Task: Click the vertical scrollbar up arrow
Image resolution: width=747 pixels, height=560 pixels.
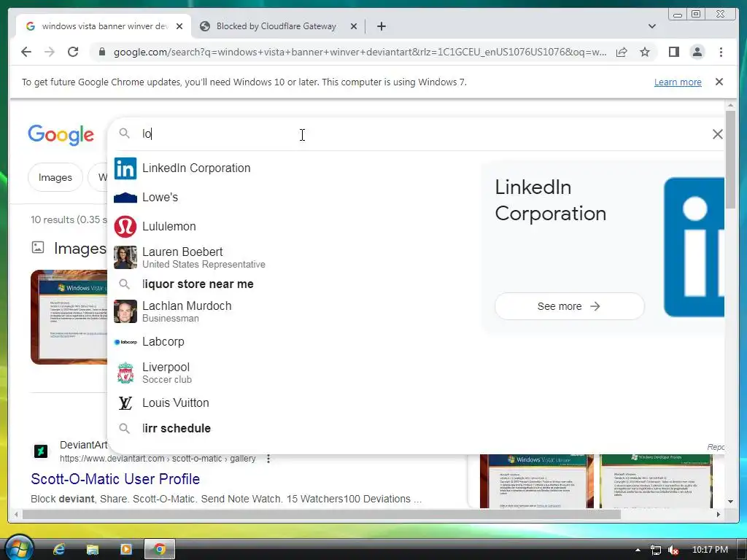Action: [x=730, y=105]
